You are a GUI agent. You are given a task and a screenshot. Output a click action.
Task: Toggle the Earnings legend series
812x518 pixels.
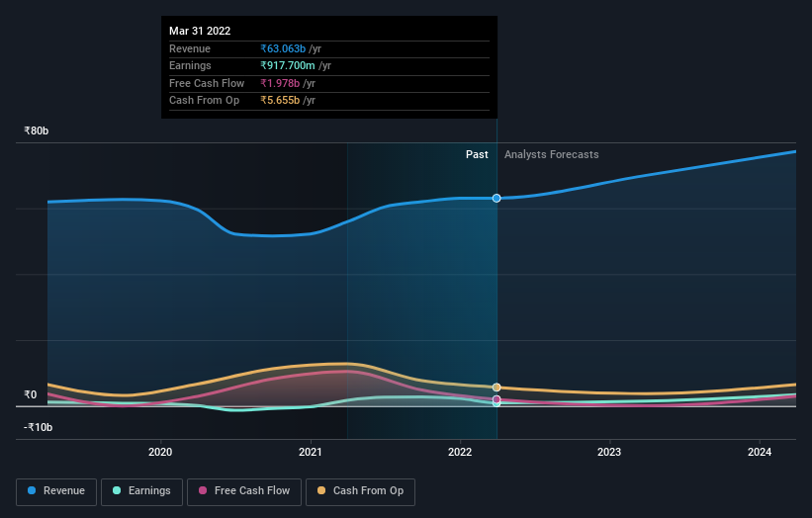tap(141, 491)
